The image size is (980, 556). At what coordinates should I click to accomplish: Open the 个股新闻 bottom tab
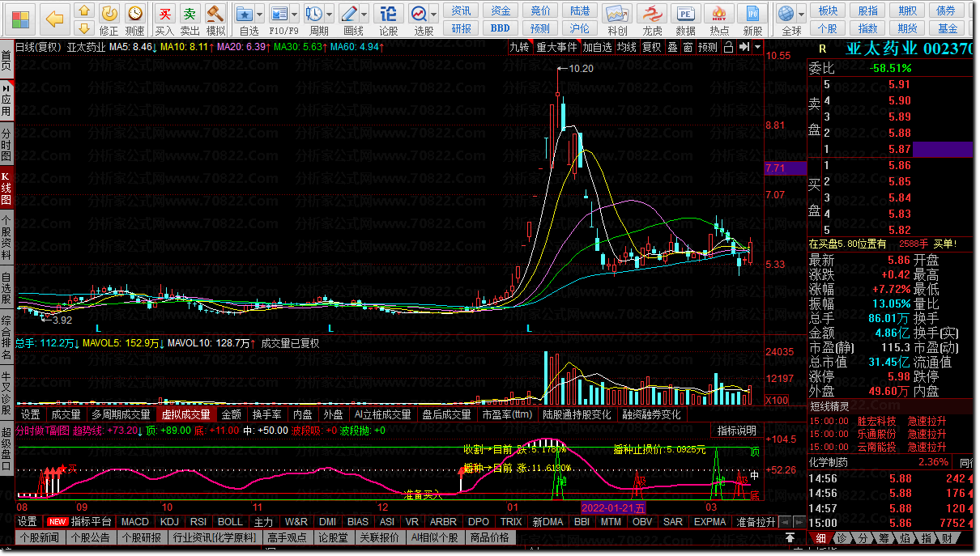click(x=40, y=537)
